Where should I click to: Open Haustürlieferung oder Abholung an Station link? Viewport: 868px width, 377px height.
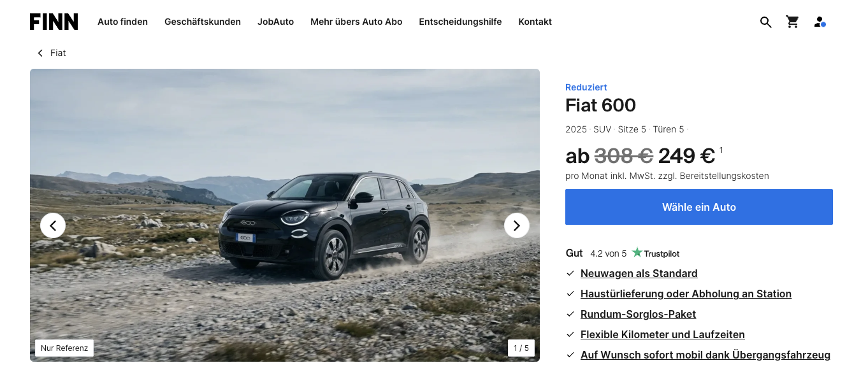click(x=686, y=294)
